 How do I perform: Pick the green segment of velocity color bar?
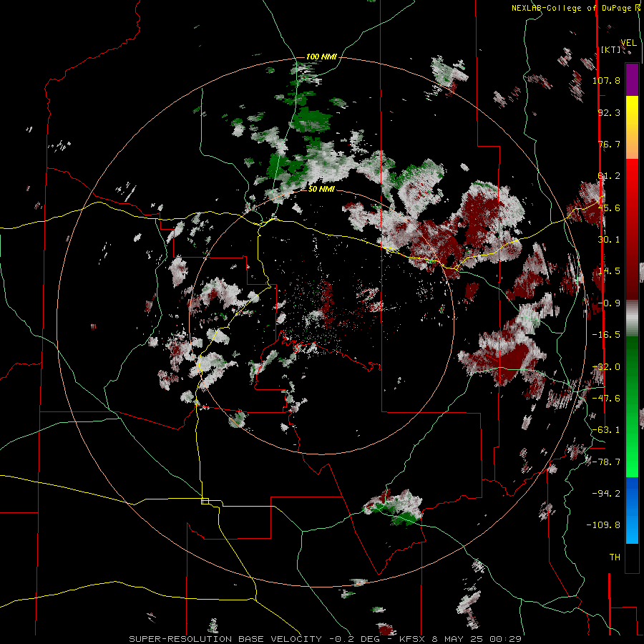tap(632, 406)
